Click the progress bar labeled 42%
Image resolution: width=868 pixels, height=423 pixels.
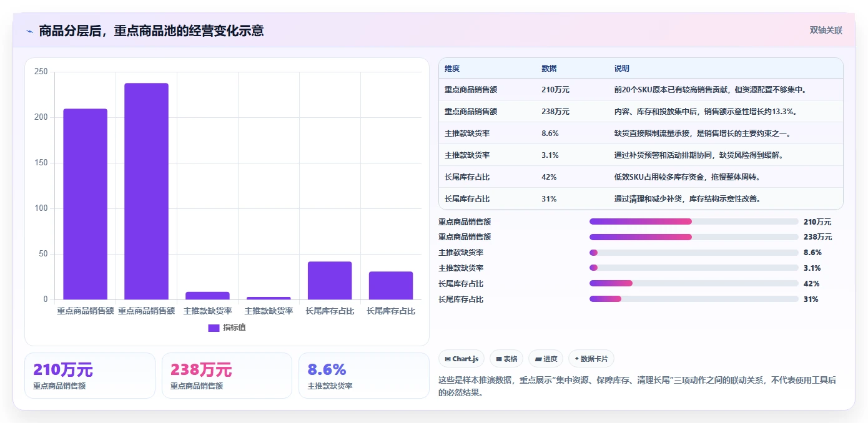coord(694,284)
